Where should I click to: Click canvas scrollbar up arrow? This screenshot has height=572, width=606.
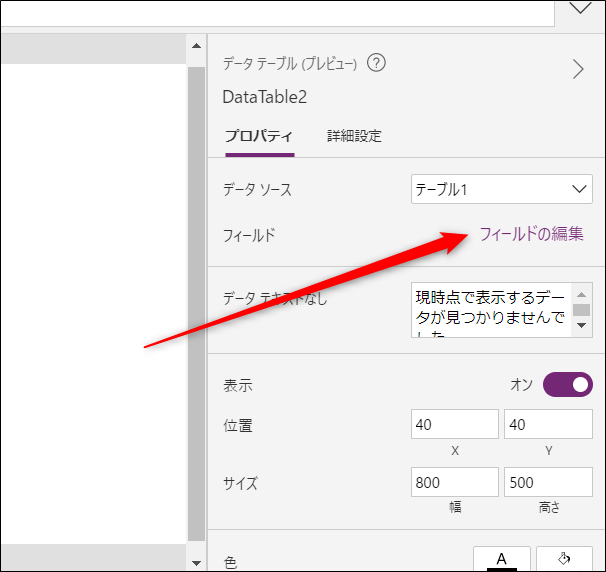pyautogui.click(x=196, y=46)
